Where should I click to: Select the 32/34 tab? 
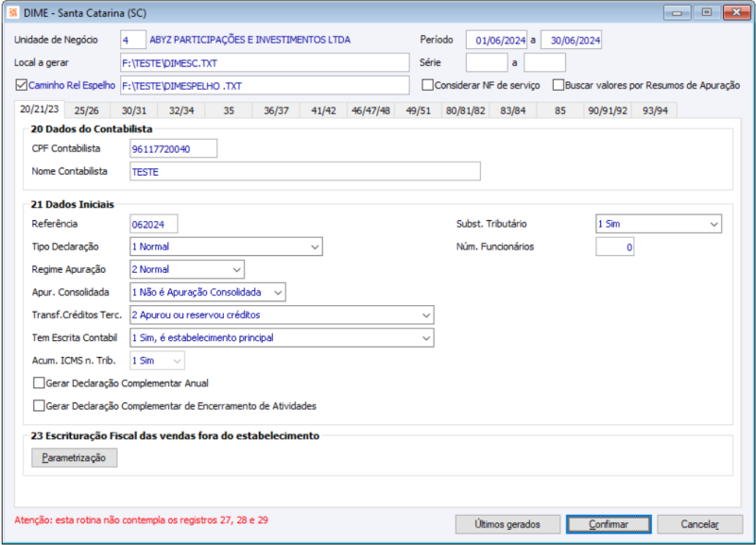coord(181,111)
